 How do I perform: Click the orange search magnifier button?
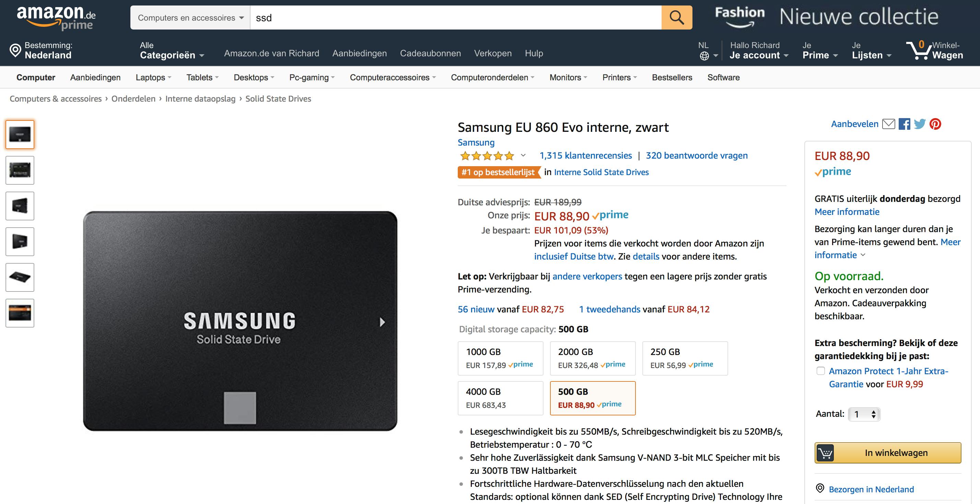676,18
